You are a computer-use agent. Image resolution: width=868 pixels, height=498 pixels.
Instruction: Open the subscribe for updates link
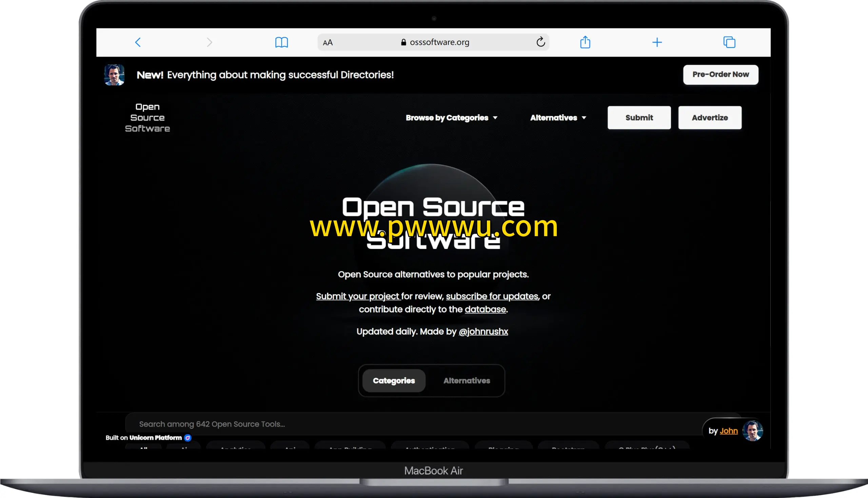[492, 296]
